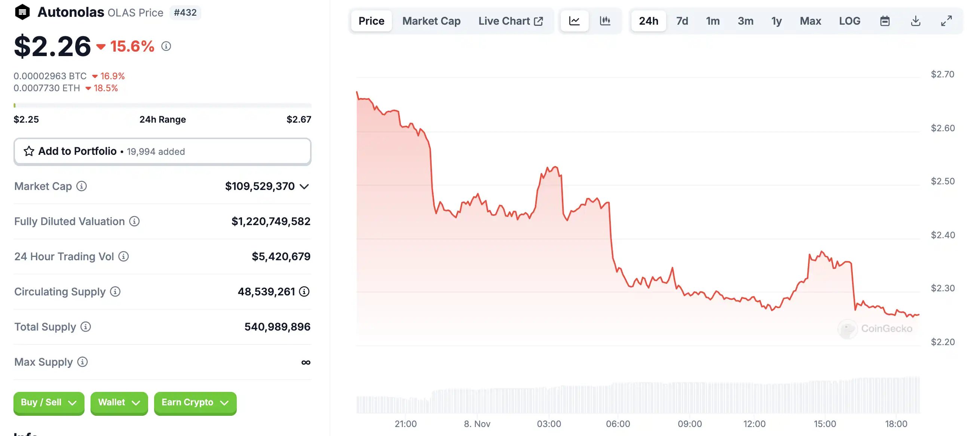This screenshot has width=980, height=436.
Task: Expand Market Cap details chevron
Action: click(x=304, y=187)
